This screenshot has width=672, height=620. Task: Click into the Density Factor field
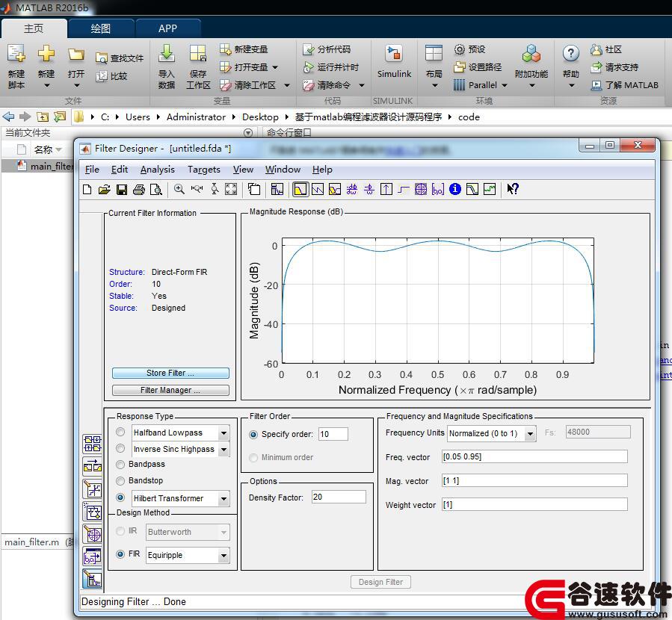339,497
